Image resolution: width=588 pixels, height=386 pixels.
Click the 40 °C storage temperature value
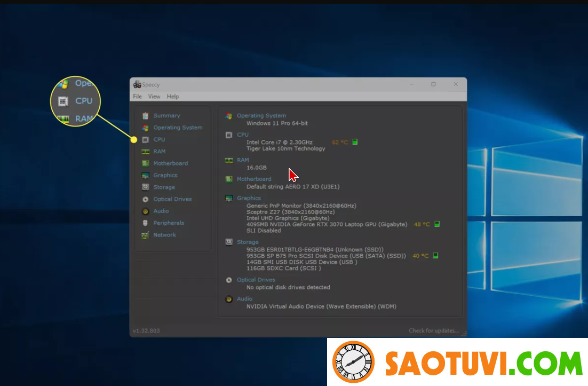pos(420,256)
